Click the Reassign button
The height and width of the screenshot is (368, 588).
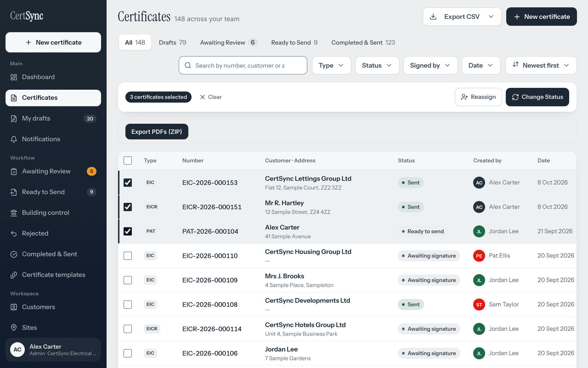point(478,97)
